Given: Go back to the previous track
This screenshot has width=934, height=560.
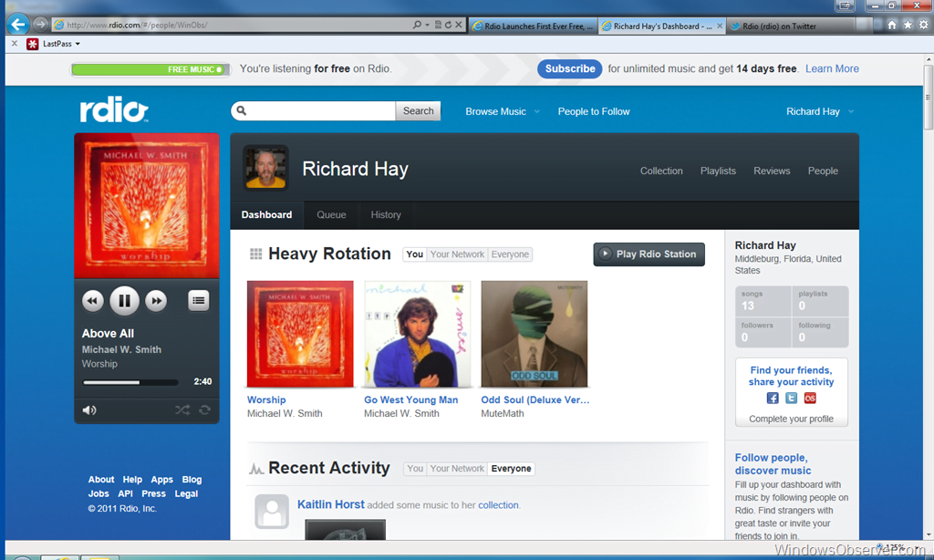Looking at the screenshot, I should [92, 300].
